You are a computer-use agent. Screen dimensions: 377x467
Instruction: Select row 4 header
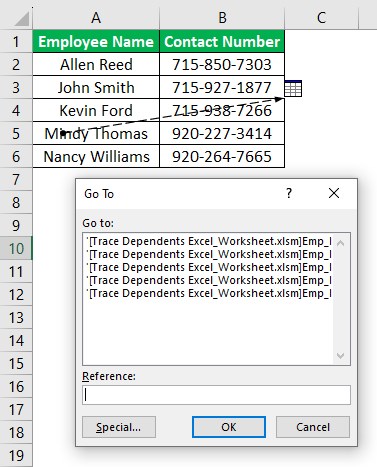click(16, 111)
